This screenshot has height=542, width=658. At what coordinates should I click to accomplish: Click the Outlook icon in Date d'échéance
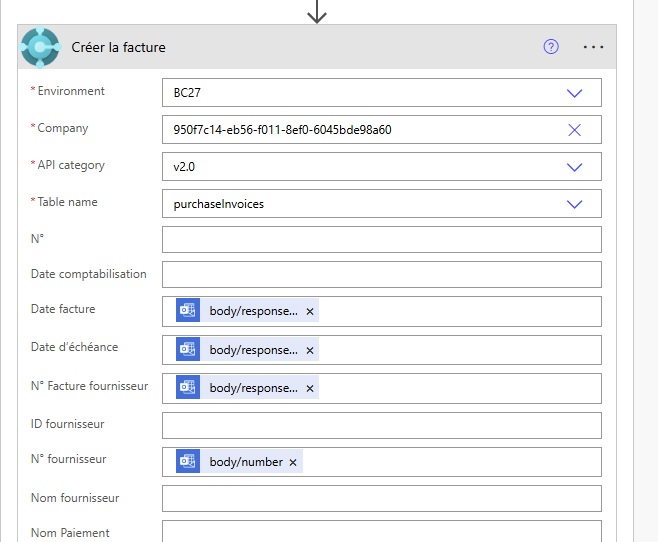(x=188, y=350)
